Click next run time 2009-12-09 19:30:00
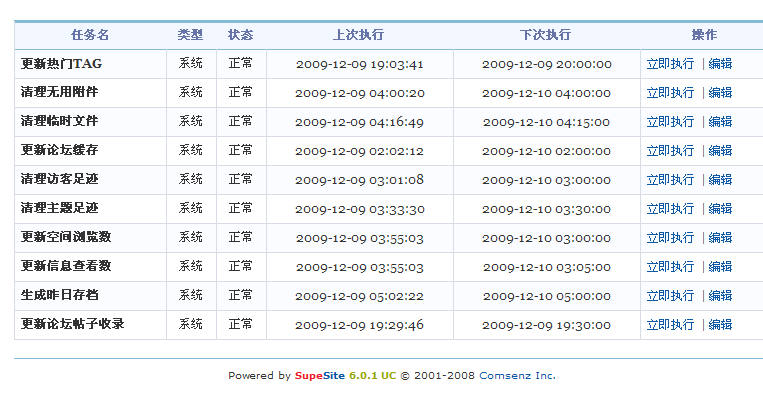The image size is (763, 396). (x=546, y=325)
